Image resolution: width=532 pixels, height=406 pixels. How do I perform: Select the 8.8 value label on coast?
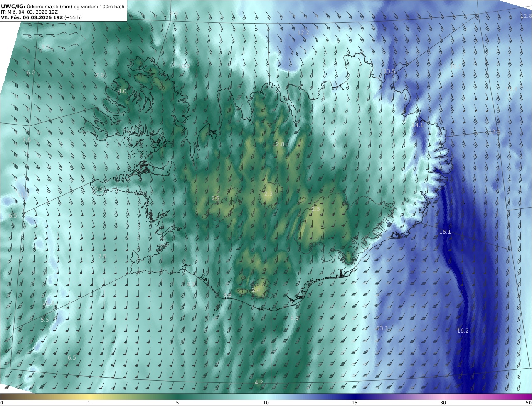tap(227, 295)
